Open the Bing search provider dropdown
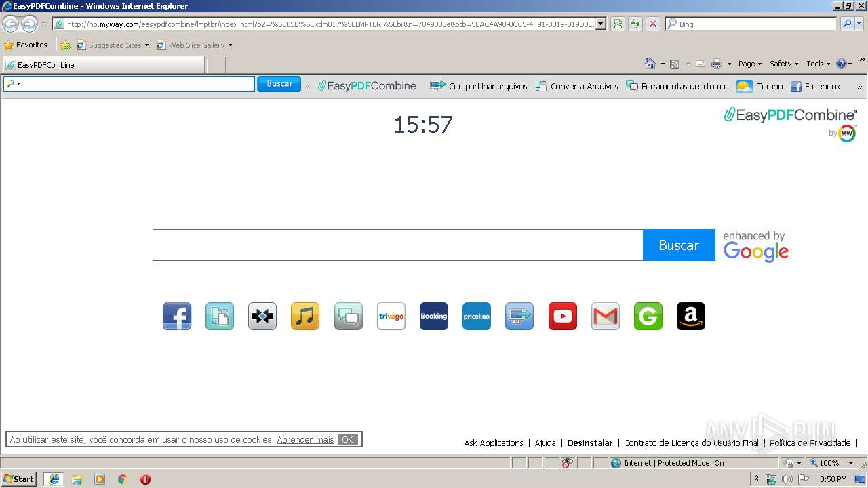Image resolution: width=868 pixels, height=488 pixels. (x=859, y=24)
